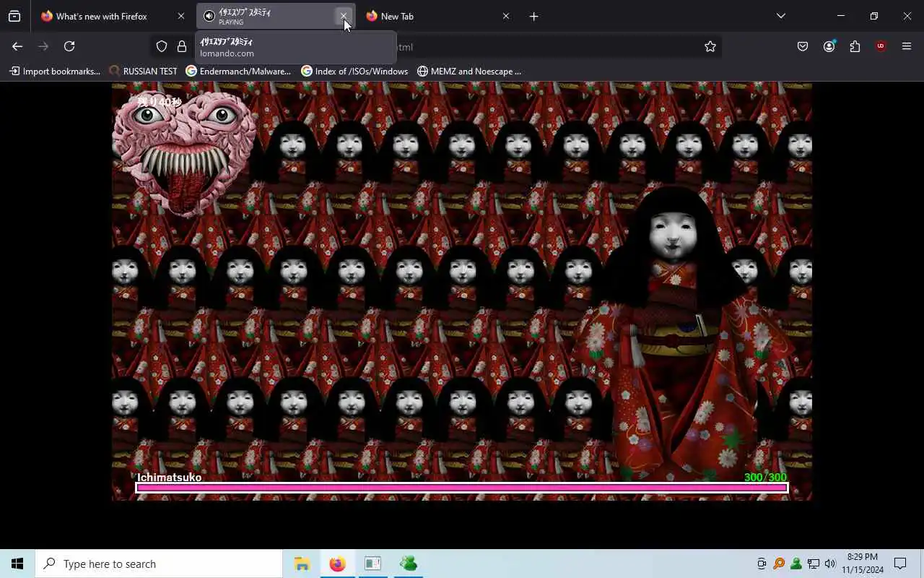Image resolution: width=924 pixels, height=578 pixels.
Task: Open File Explorer from taskbar
Action: (302, 564)
